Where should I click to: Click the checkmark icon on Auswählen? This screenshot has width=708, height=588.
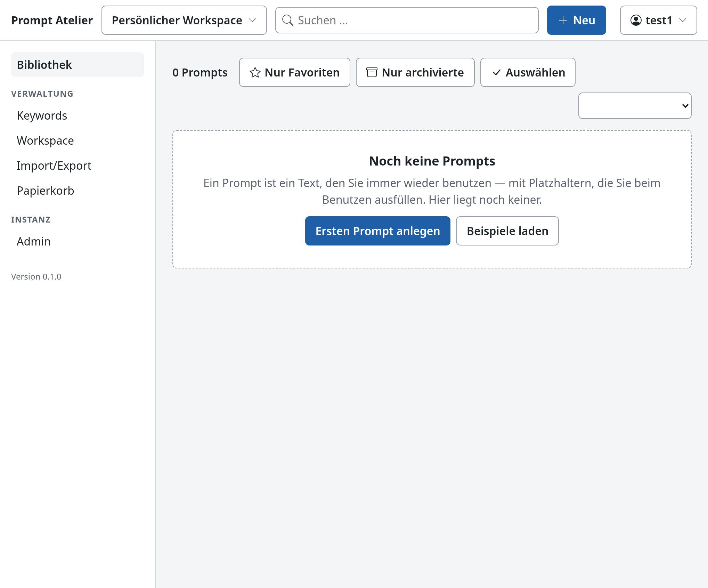pos(496,72)
